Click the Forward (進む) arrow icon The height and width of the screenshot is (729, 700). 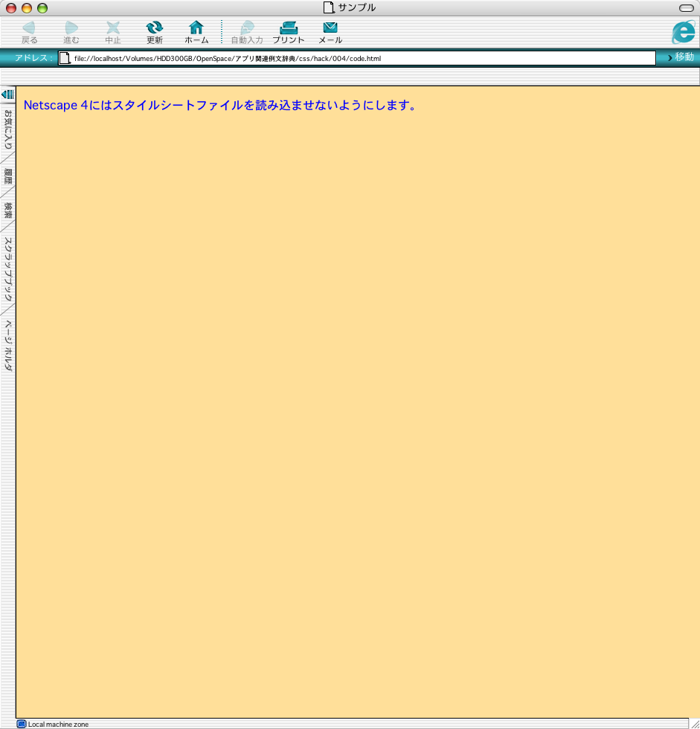(71, 28)
